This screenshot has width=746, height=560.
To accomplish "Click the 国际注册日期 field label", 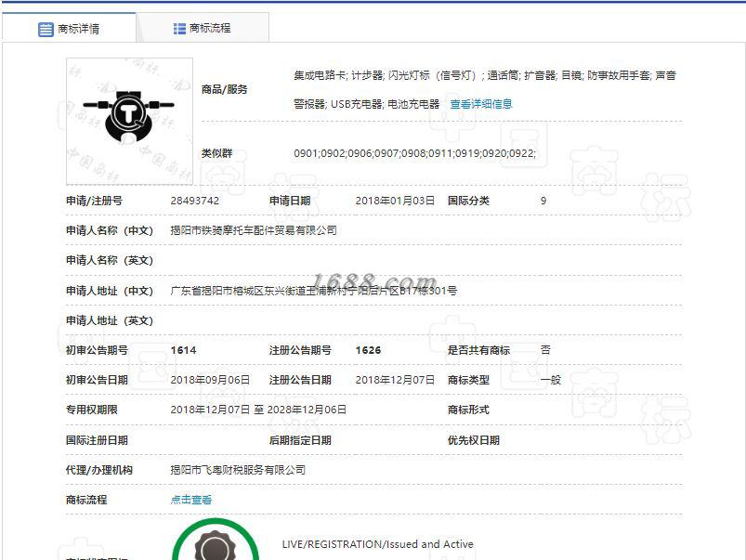I will click(x=97, y=440).
